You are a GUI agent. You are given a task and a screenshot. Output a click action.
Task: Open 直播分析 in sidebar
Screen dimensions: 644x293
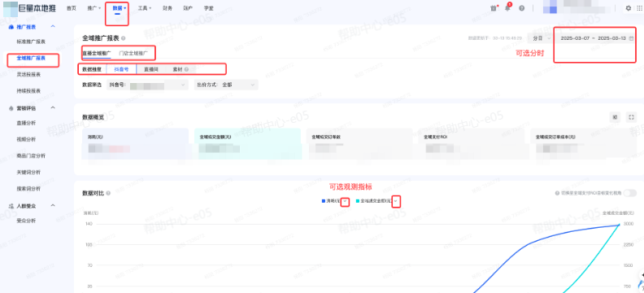point(26,123)
